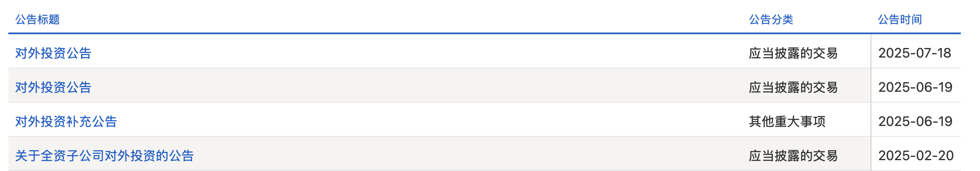Image resolution: width=980 pixels, height=171 pixels.
Task: Click the blank area of the 对外投资补充公告 row
Action: pyautogui.click(x=430, y=121)
